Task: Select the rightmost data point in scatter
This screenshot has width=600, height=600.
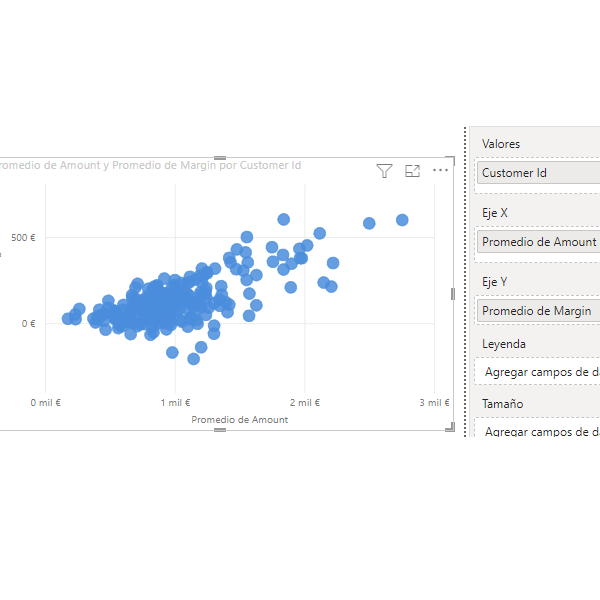Action: tap(402, 220)
